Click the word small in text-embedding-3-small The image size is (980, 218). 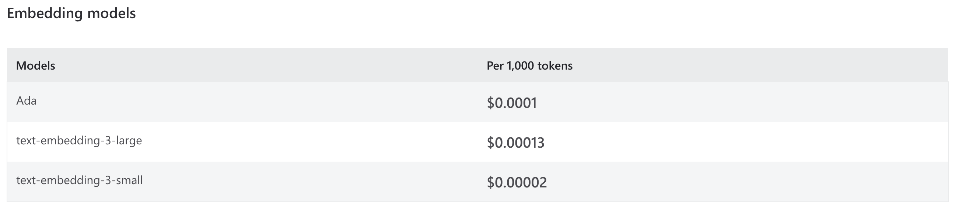point(129,180)
